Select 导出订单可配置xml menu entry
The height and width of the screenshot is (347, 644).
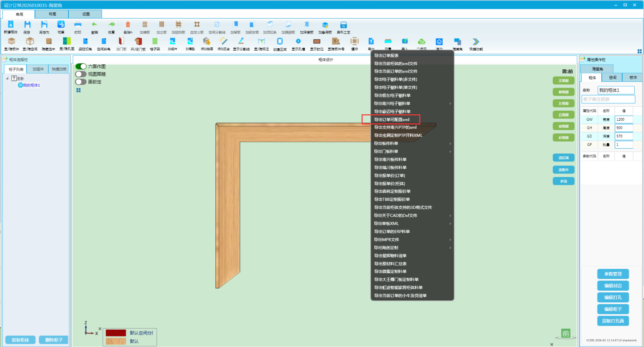tap(392, 120)
